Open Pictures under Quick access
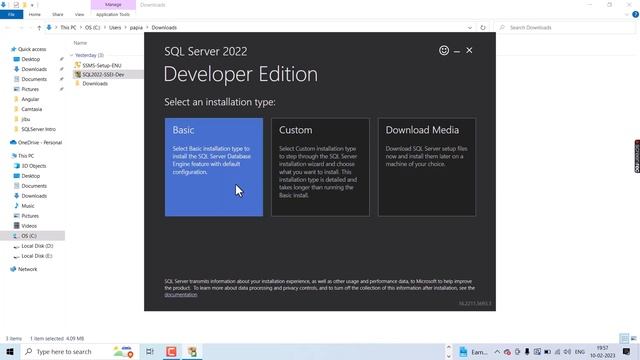Screen dimensions: 640x360 coord(30,89)
